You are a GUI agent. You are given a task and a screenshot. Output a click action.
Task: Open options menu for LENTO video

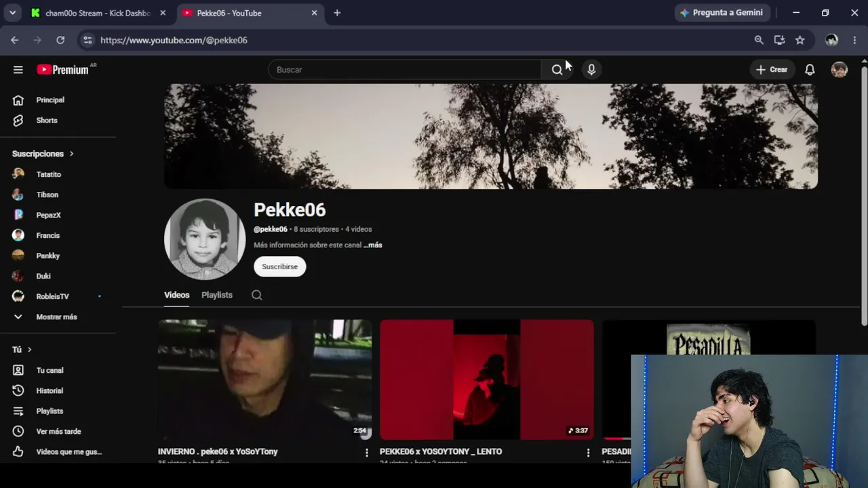[x=588, y=453]
